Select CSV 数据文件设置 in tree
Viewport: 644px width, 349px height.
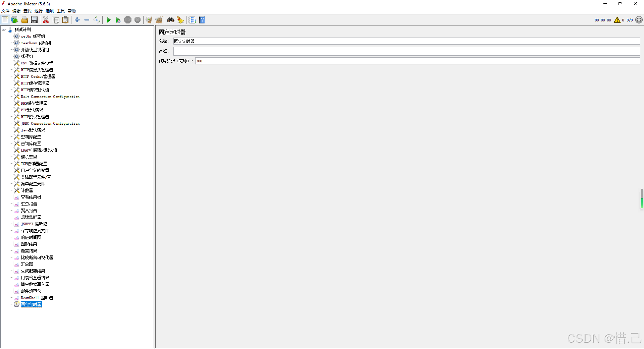tap(37, 63)
